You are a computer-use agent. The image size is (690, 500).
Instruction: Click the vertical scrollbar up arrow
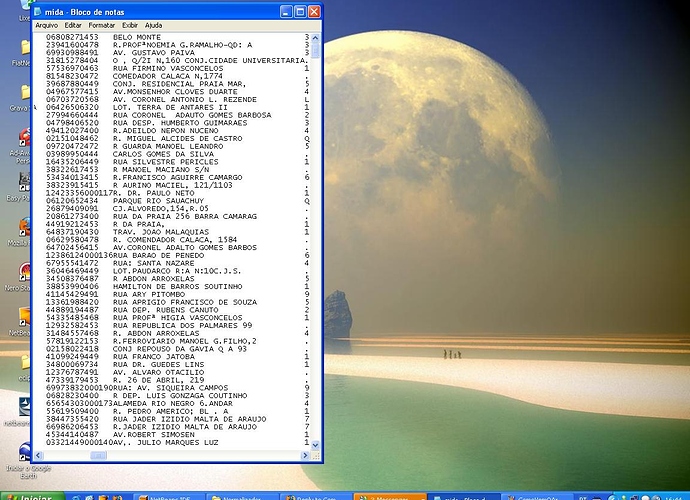coord(316,36)
